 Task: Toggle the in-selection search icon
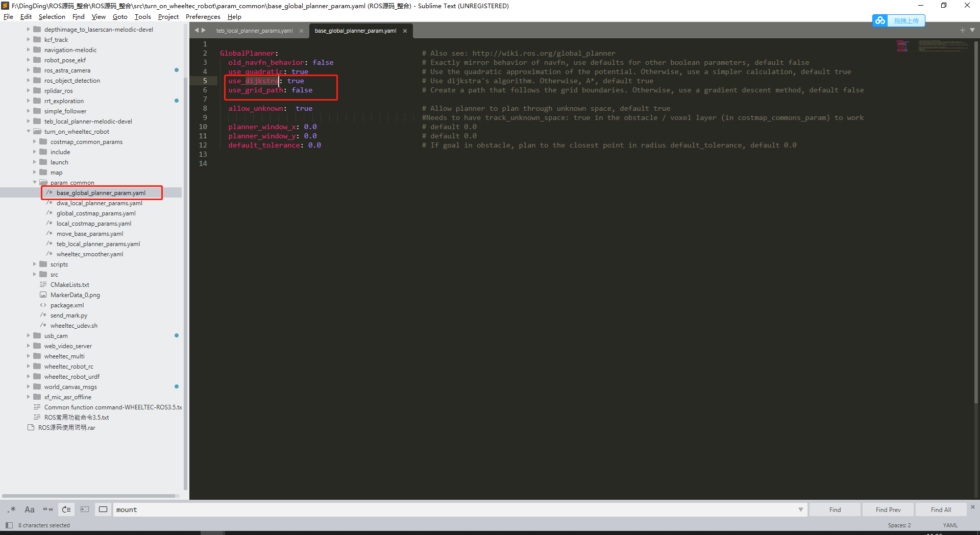point(85,509)
